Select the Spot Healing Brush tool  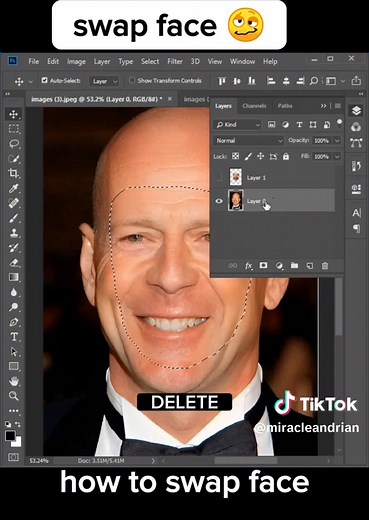pos(14,203)
